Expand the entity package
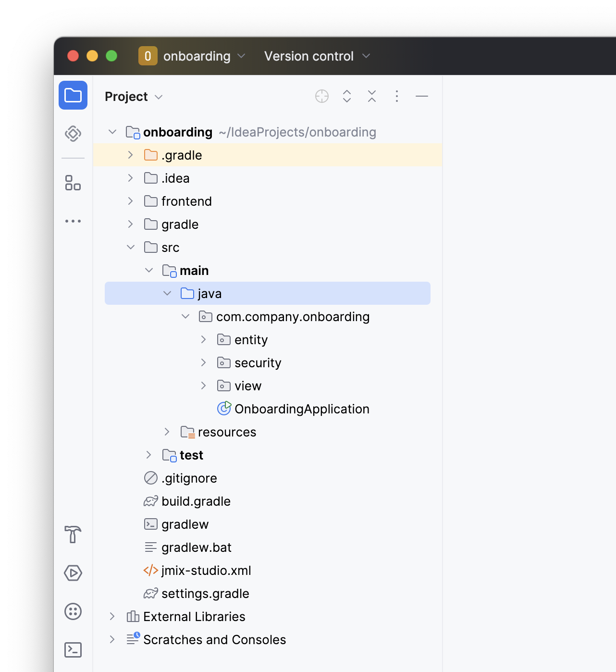 click(203, 340)
